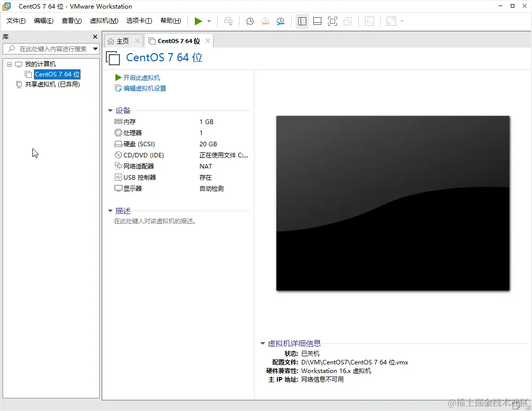The height and width of the screenshot is (411, 532).
Task: Click the 20 GB hard disk value
Action: coord(208,144)
